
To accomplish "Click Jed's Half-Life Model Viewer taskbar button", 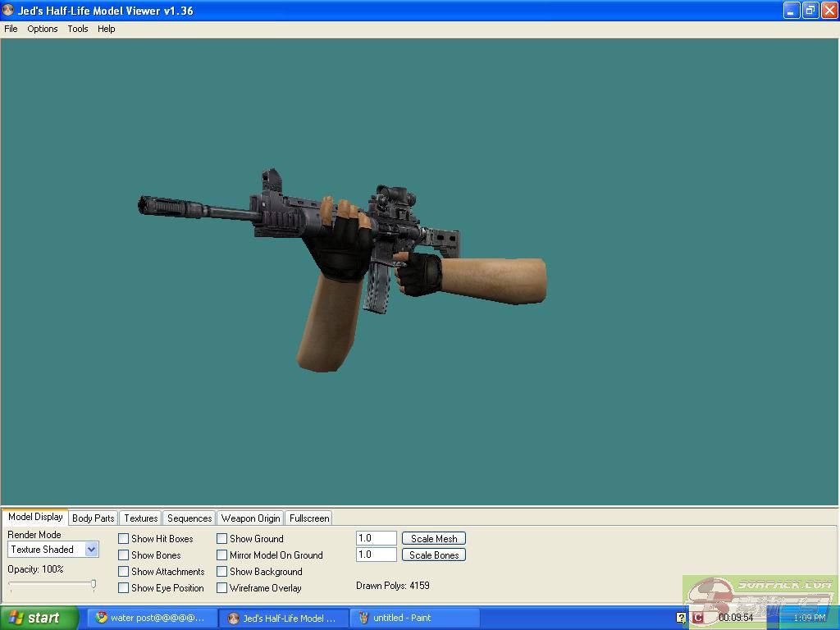I will tap(283, 618).
